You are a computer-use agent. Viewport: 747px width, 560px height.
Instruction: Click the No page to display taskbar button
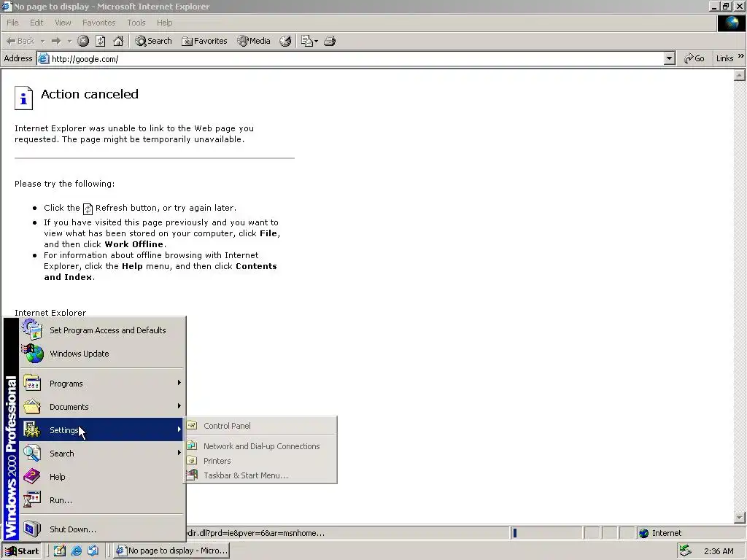(x=172, y=551)
